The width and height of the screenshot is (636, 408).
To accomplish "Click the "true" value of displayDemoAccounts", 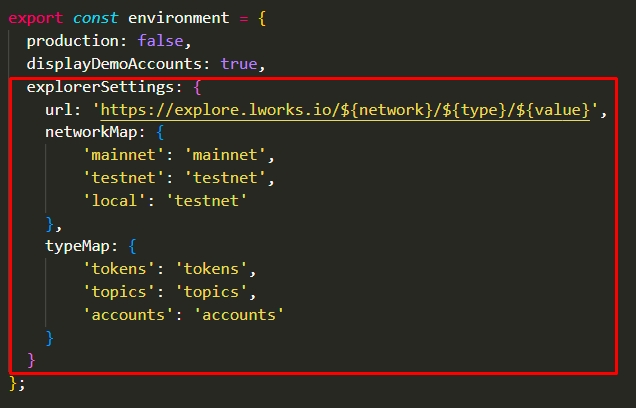I will pos(240,64).
